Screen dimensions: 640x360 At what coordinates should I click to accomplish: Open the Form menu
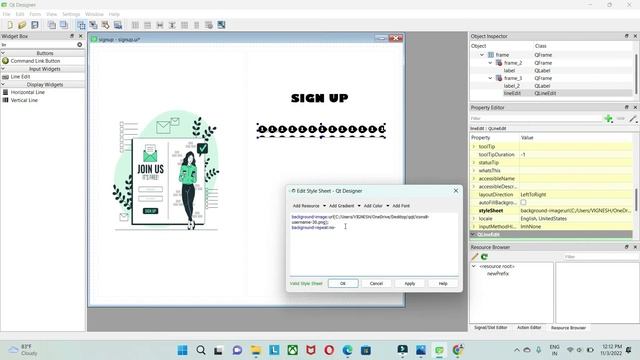pos(35,14)
